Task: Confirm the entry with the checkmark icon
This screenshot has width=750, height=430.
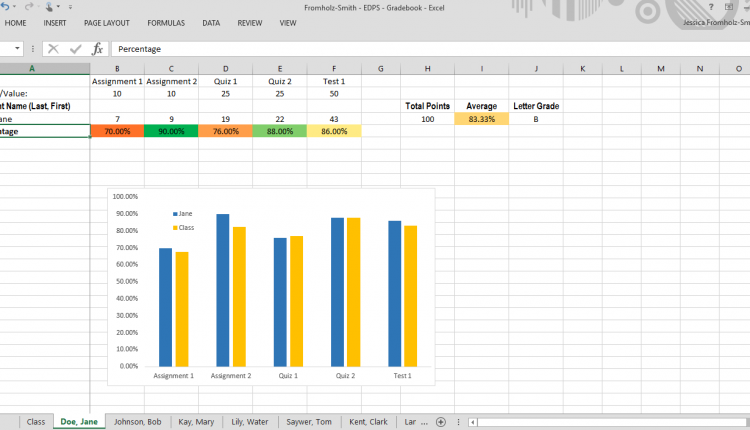Action: pyautogui.click(x=75, y=48)
